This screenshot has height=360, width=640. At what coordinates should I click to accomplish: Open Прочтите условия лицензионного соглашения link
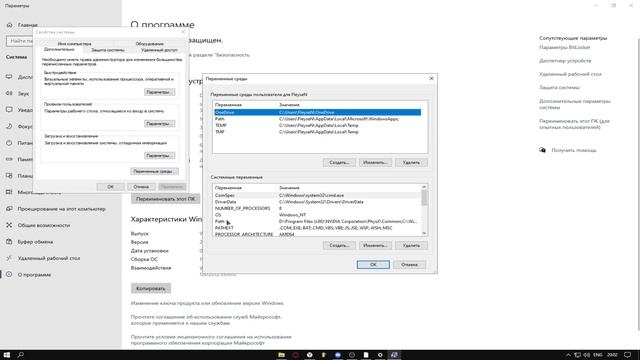point(211,340)
